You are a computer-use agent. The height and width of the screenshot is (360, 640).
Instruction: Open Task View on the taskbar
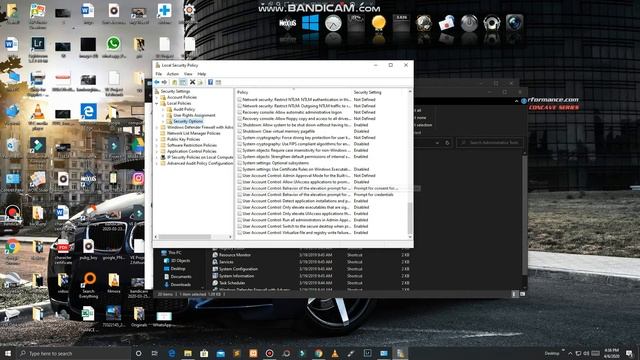pyautogui.click(x=155, y=353)
